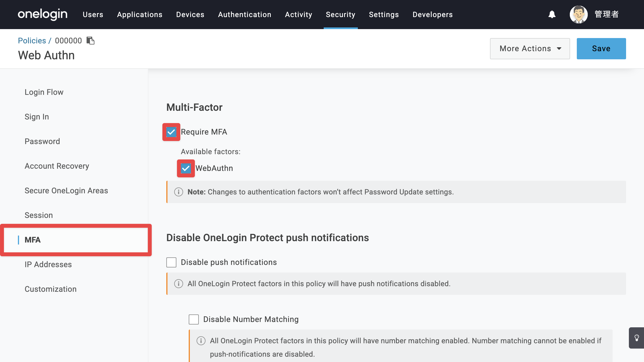
Task: Click the policy ID 000000
Action: pos(68,41)
